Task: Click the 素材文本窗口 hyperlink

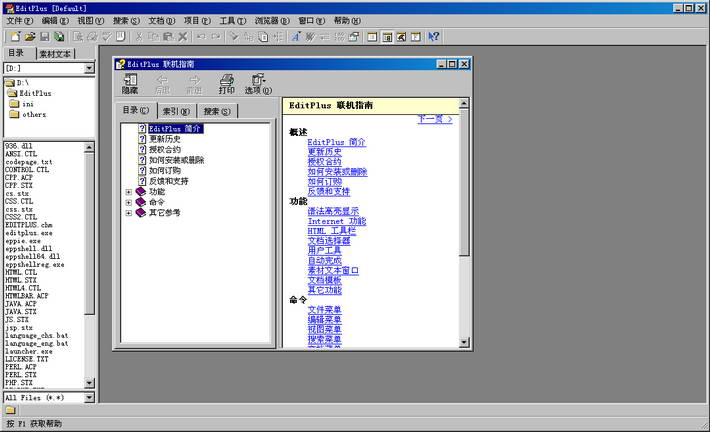Action: 333,270
